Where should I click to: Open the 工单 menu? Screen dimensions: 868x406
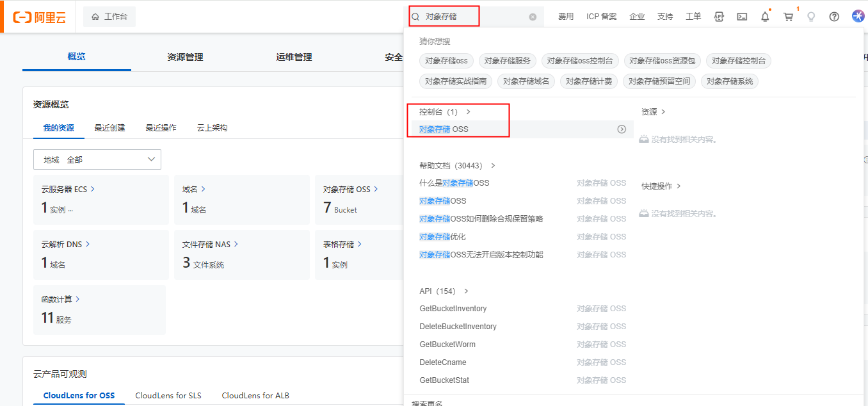click(x=693, y=17)
